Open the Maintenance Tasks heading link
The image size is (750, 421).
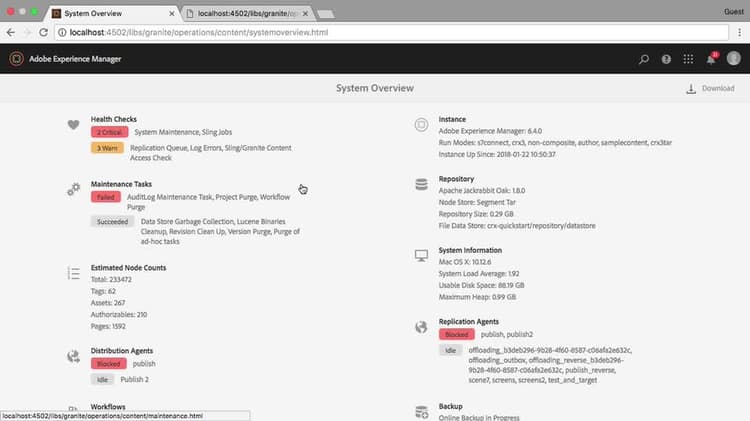pyautogui.click(x=121, y=184)
